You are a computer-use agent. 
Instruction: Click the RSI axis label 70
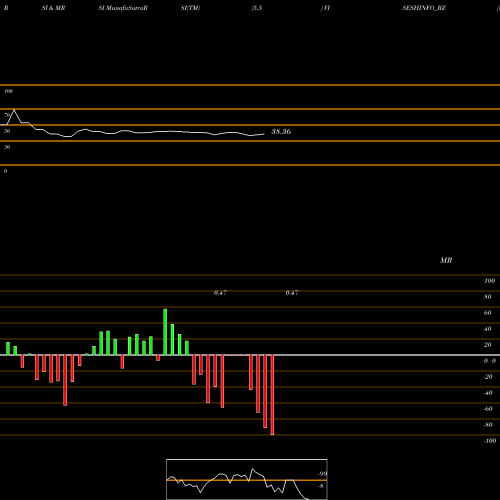pos(7,115)
